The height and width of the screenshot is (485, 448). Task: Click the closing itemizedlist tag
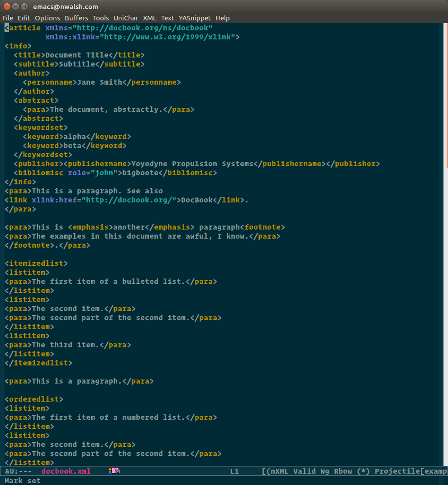coord(38,363)
